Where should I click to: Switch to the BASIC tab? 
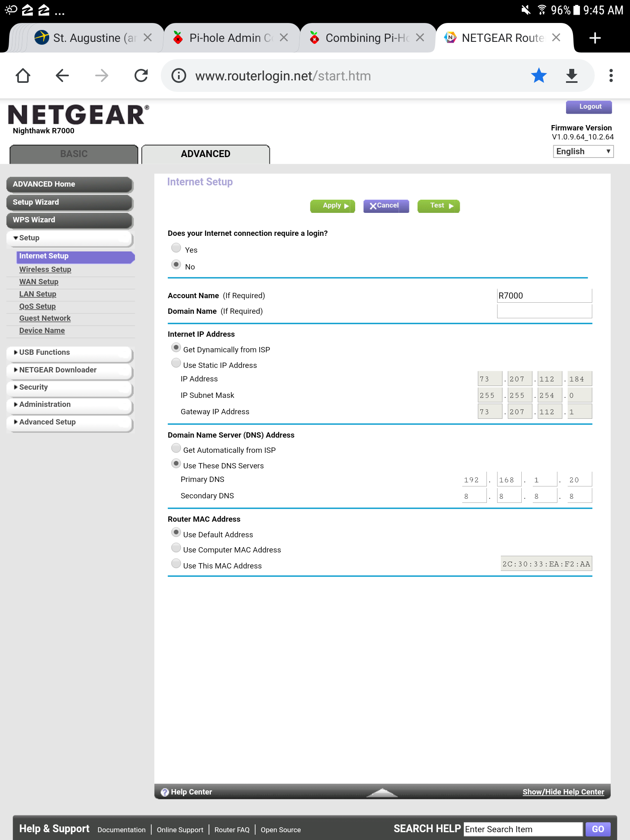[x=74, y=154]
